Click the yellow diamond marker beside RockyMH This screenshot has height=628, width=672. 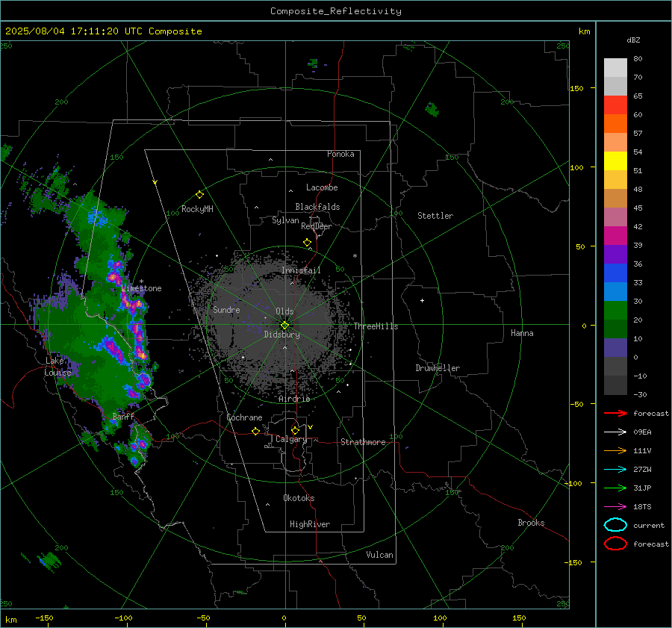(199, 195)
